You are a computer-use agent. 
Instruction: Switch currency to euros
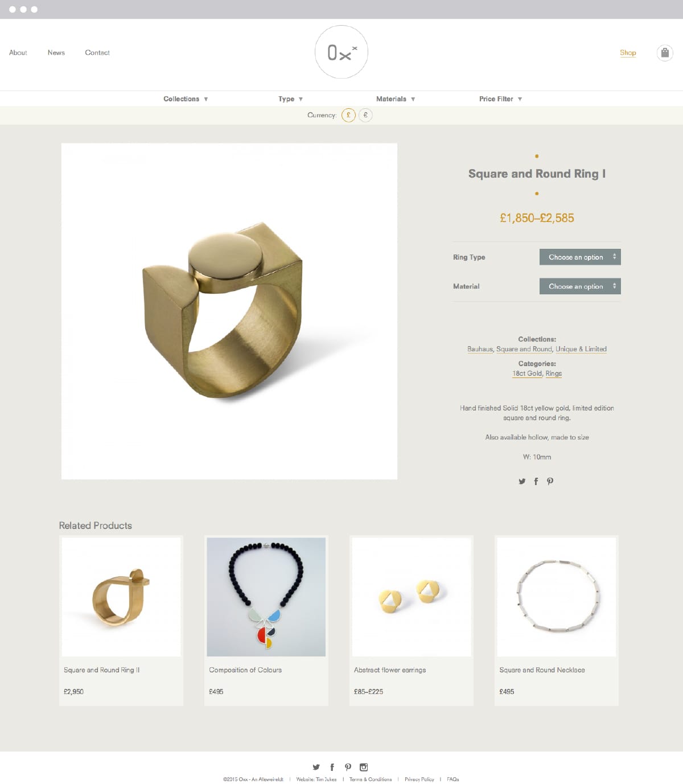click(365, 115)
